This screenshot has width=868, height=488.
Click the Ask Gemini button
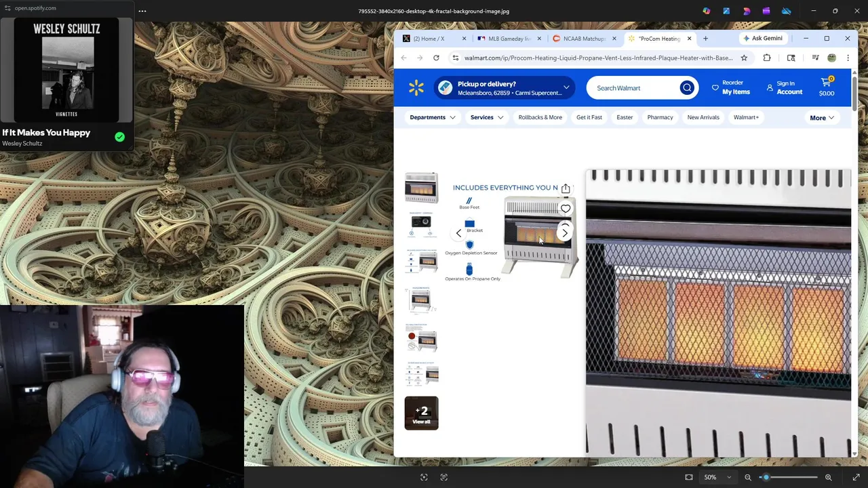pyautogui.click(x=763, y=39)
